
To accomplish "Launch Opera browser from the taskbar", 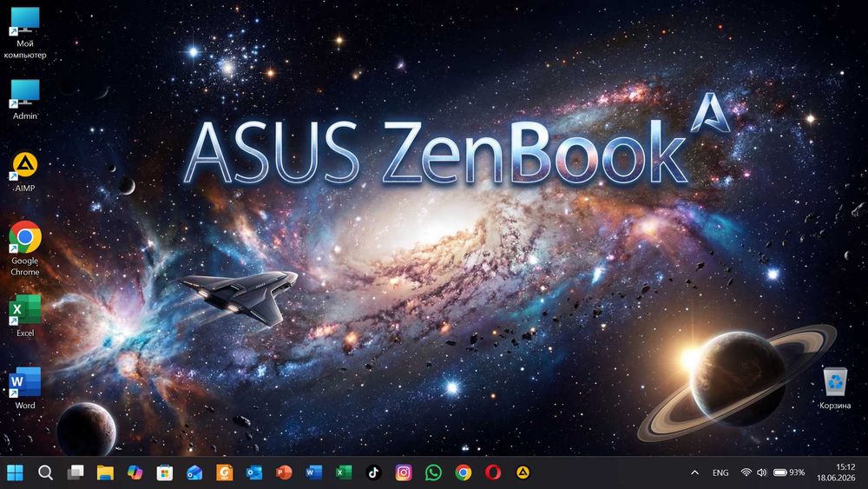I will [494, 472].
